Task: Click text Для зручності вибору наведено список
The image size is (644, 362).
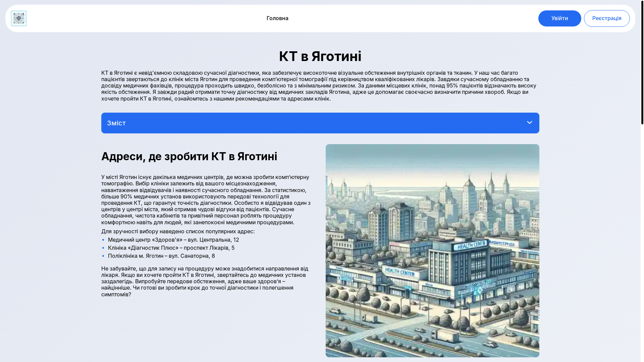Action: (x=178, y=231)
